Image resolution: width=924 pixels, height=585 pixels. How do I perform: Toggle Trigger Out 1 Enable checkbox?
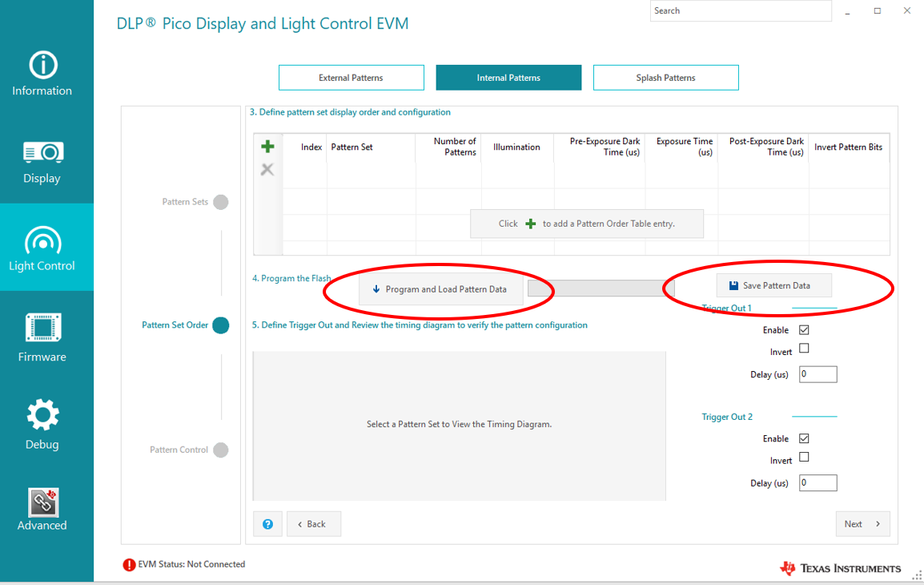coord(804,329)
